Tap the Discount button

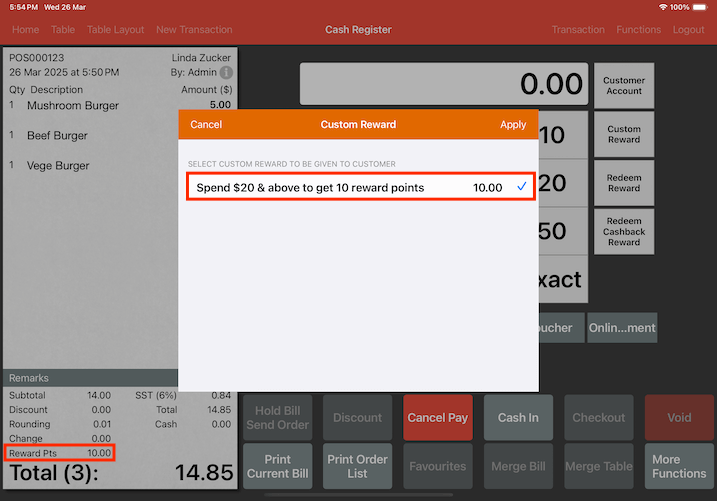tap(358, 418)
